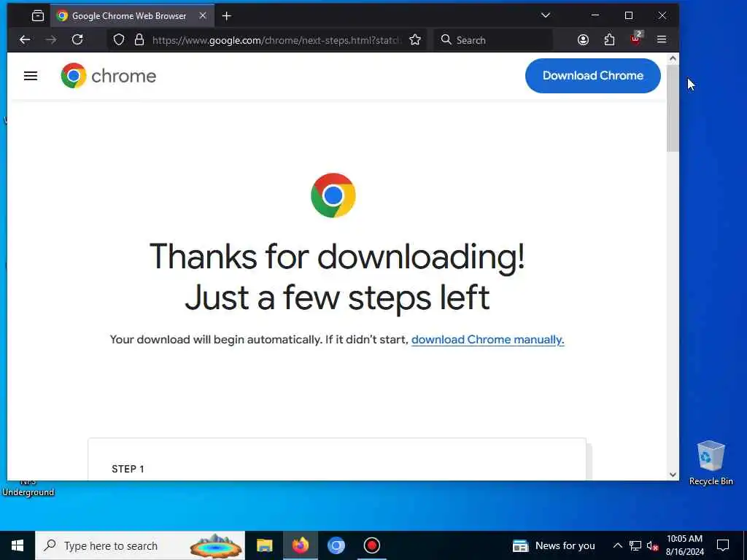Open a new tab with plus button
This screenshot has width=747, height=560.
[227, 16]
